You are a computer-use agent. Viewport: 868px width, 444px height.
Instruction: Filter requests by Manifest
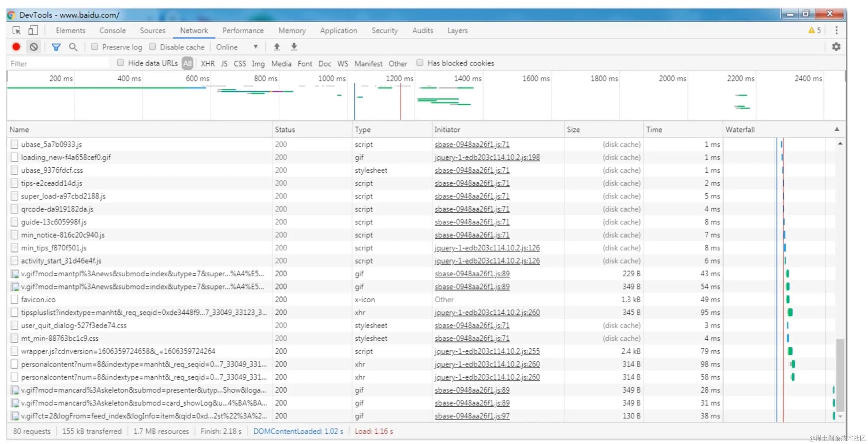click(x=368, y=64)
